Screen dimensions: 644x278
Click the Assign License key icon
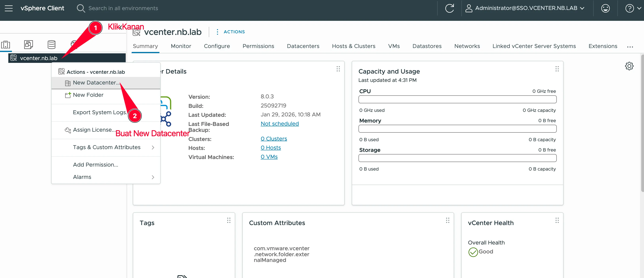[68, 130]
